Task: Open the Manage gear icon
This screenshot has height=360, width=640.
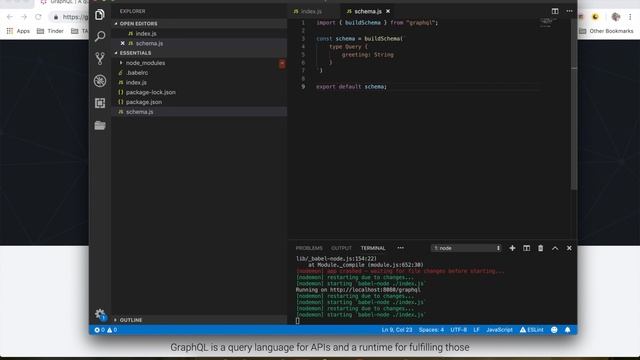Action: (x=100, y=313)
